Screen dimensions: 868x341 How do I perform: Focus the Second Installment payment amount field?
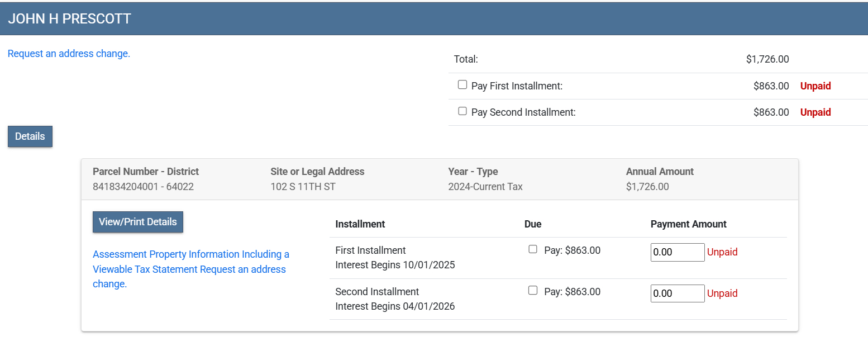[x=677, y=293]
